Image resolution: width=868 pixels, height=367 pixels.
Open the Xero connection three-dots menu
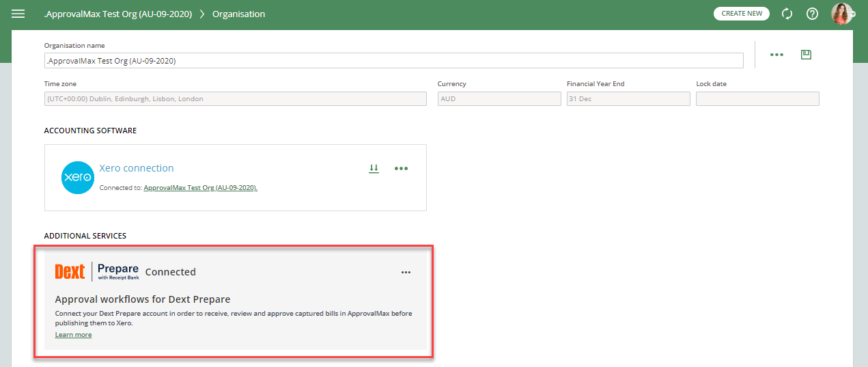[x=401, y=168]
